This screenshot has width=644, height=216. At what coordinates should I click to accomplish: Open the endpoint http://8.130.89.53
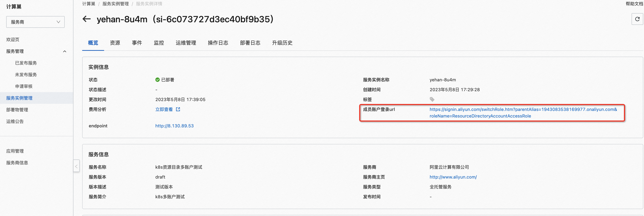pos(174,126)
